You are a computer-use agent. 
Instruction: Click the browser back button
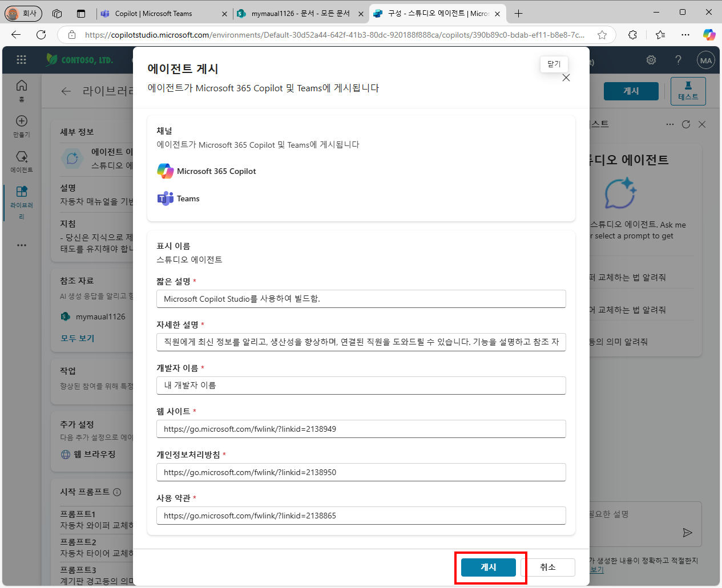point(16,35)
